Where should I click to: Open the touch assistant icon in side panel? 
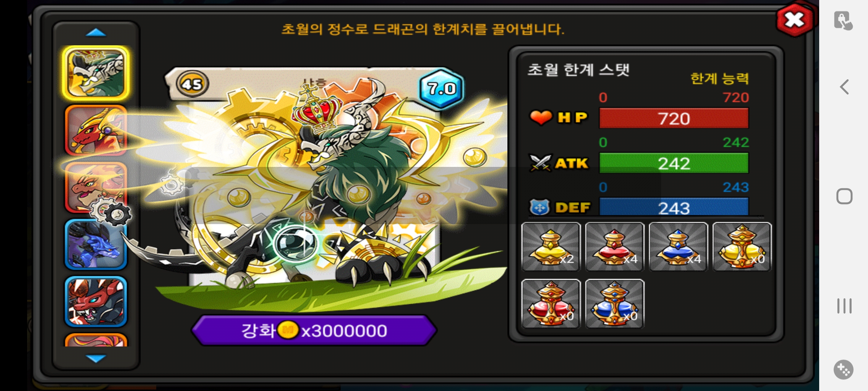pyautogui.click(x=843, y=21)
